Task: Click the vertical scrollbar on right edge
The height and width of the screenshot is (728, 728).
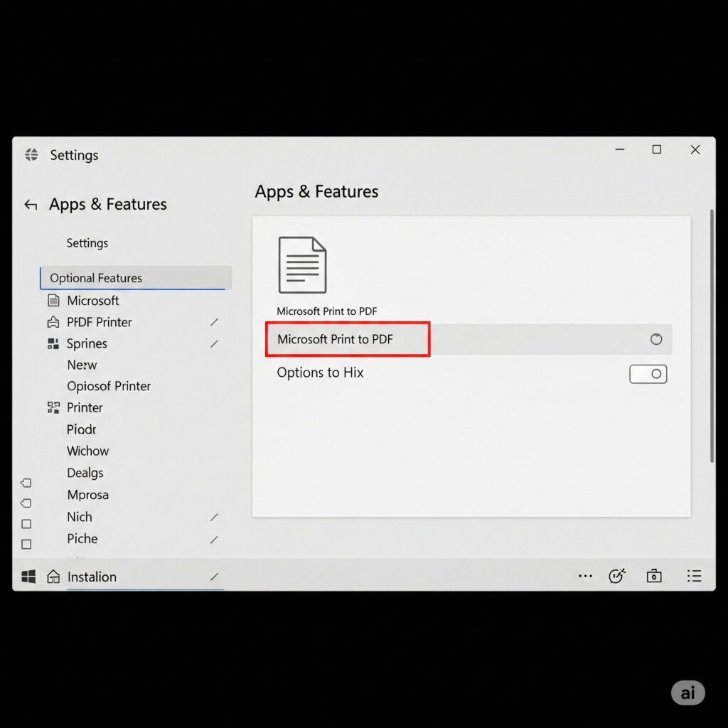Action: pos(711,334)
